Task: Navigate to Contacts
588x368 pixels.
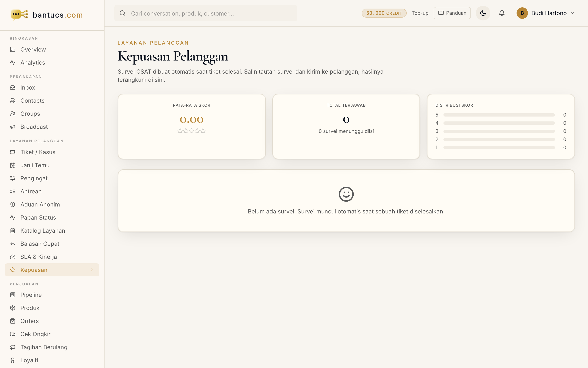Action: click(x=52, y=101)
